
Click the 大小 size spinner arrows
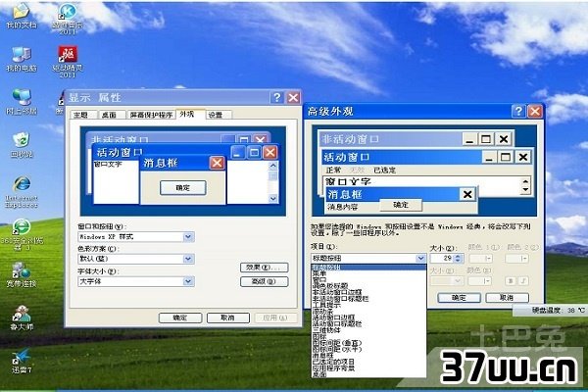click(459, 259)
